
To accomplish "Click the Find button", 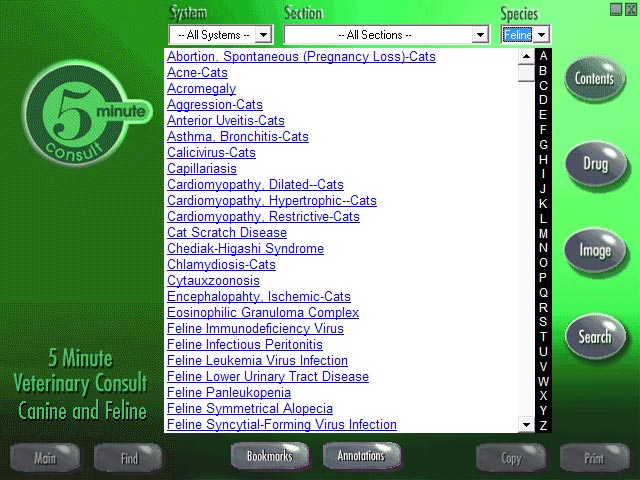I will pos(129,458).
